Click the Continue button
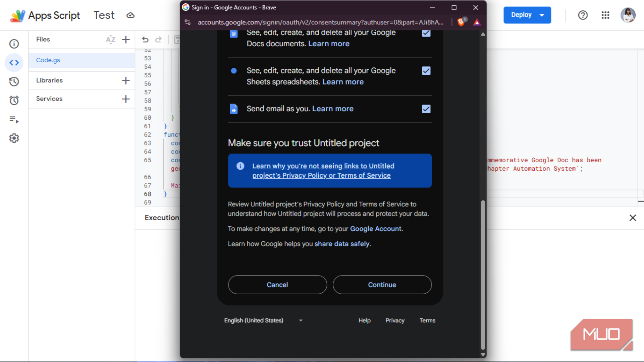The width and height of the screenshot is (644, 362). tap(382, 285)
